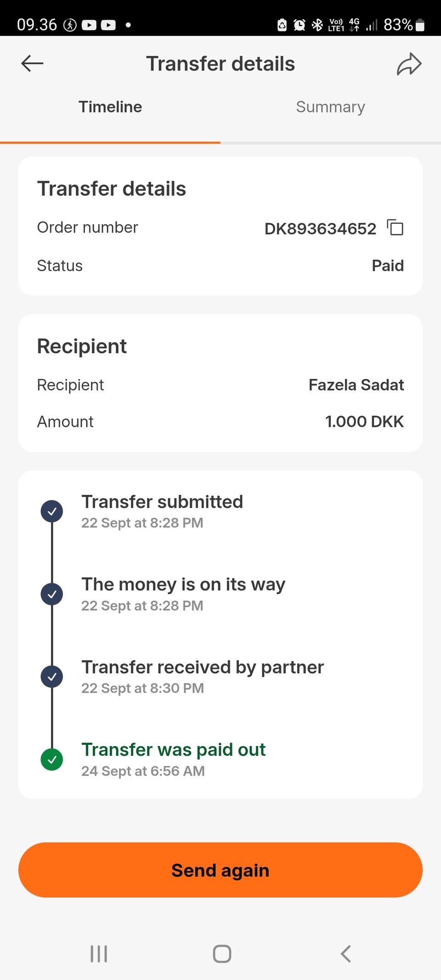
Task: Select the Timeline tab
Action: click(x=110, y=107)
